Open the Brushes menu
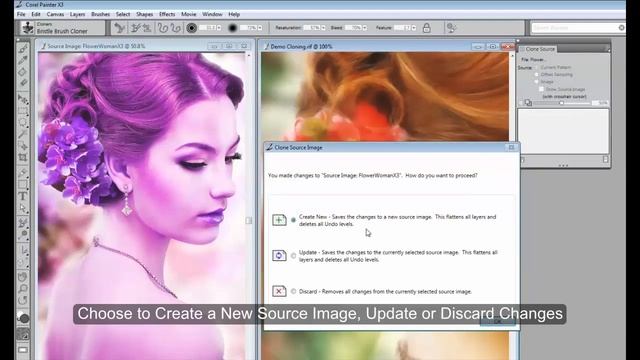 [100, 14]
